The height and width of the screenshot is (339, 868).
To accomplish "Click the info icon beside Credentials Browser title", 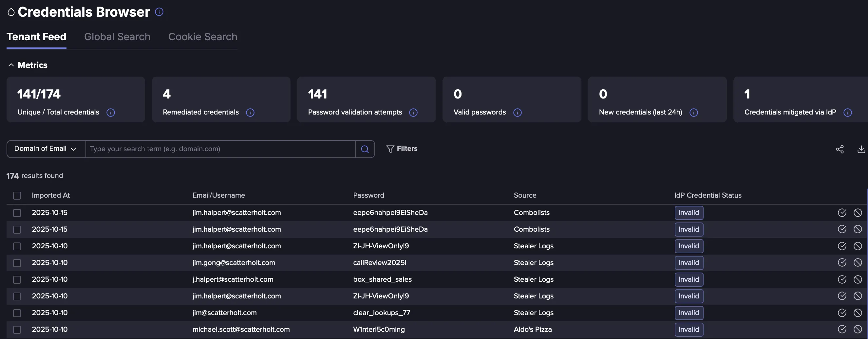I will (159, 12).
